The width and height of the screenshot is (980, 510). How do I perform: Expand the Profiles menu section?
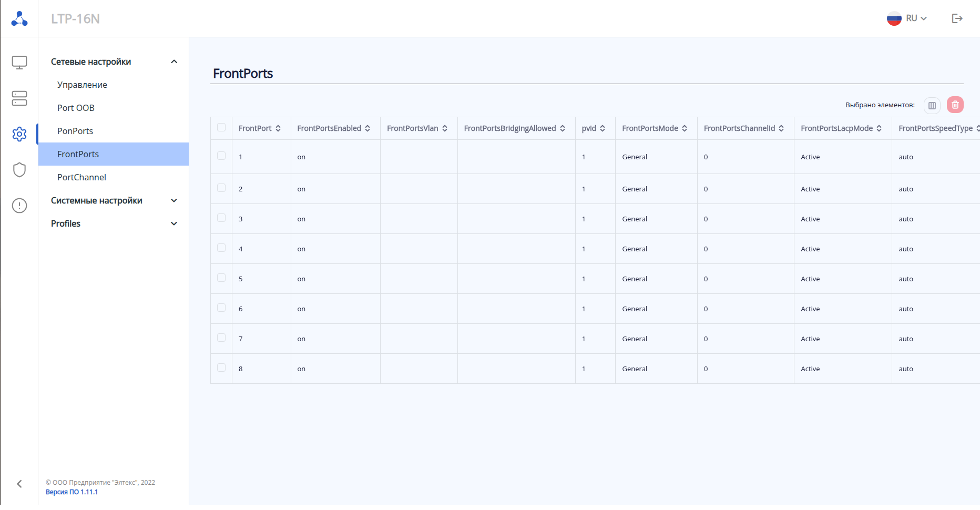114,223
